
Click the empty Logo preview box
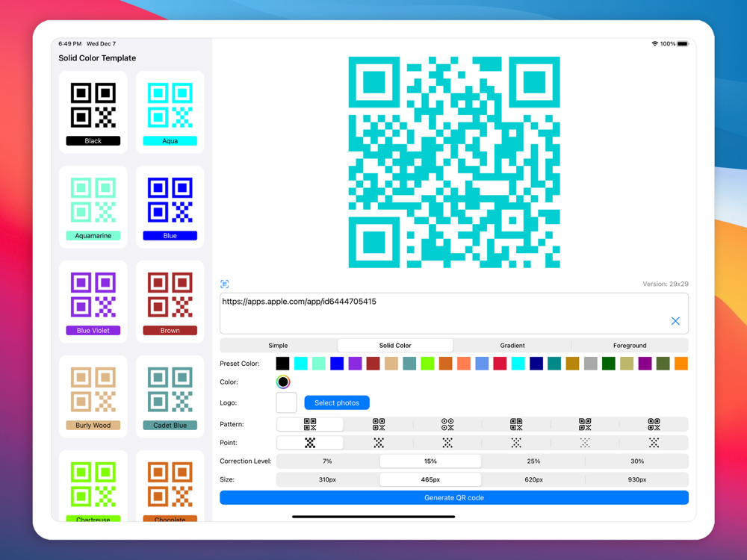pos(286,403)
